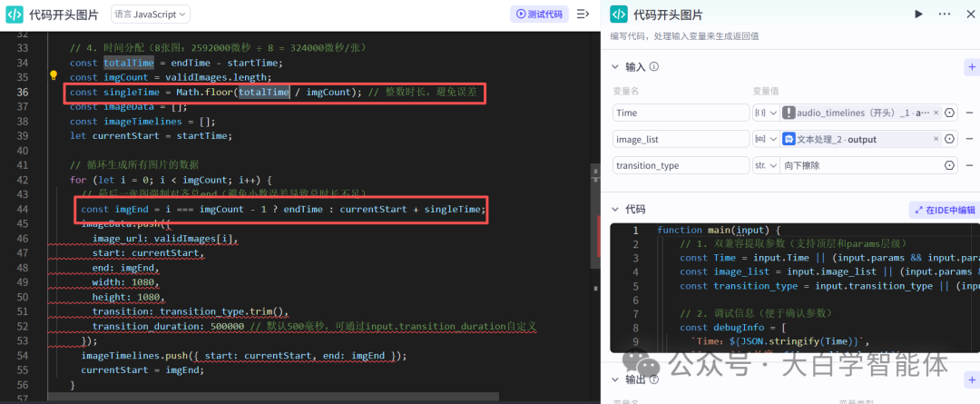Click the image_list variable name field
The width and height of the screenshot is (980, 404).
[680, 139]
